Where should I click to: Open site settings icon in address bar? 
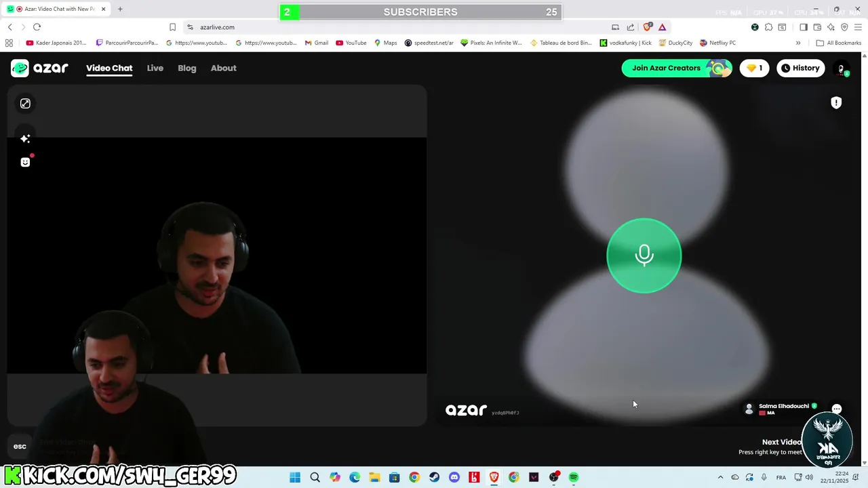pos(191,27)
